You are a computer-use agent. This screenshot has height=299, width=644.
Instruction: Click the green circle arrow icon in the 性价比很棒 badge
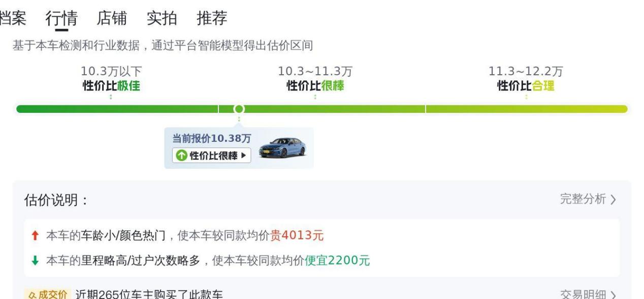tap(181, 156)
